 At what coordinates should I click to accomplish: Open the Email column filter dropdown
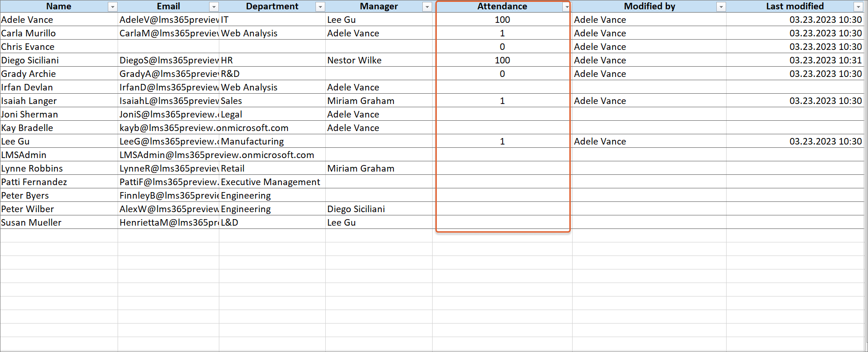[214, 7]
